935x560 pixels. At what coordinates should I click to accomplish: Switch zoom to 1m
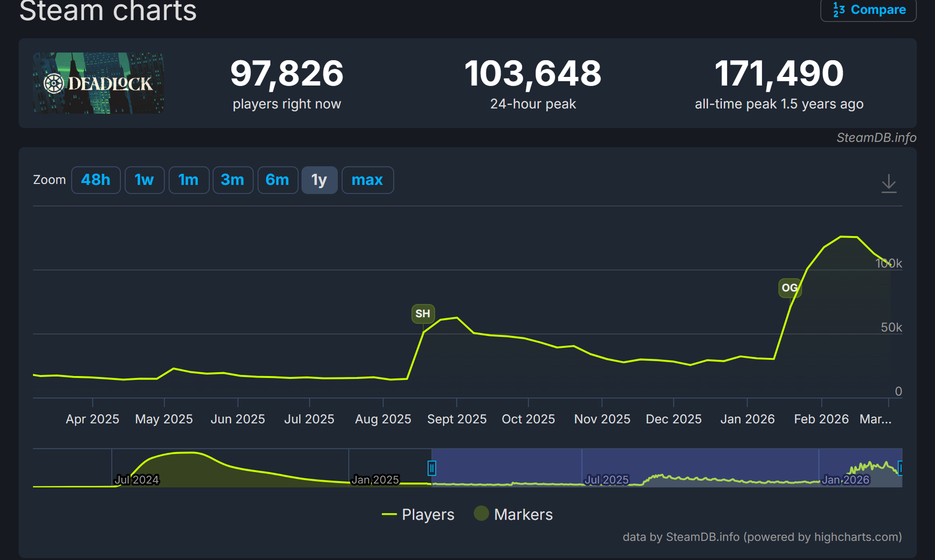(188, 180)
